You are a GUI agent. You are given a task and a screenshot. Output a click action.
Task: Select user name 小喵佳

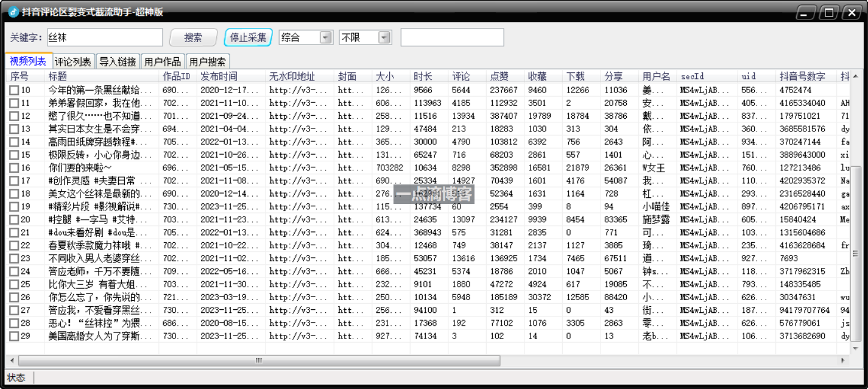coord(656,206)
